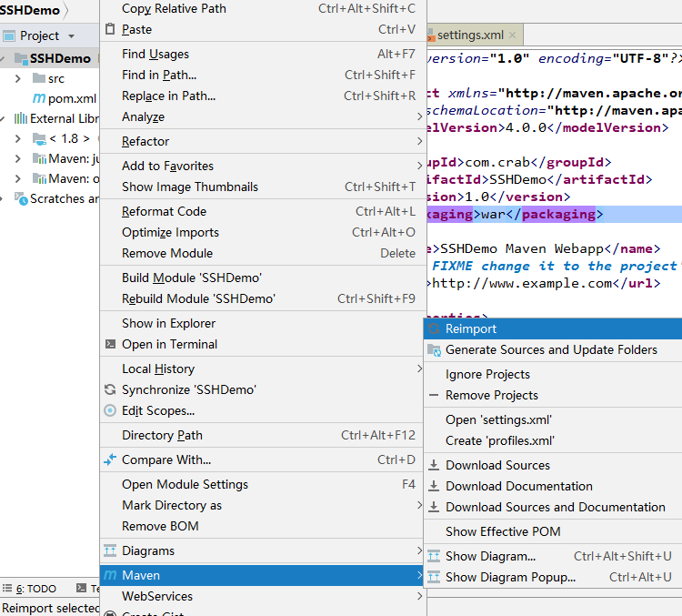
Task: Choose Open Module Settings
Action: pyautogui.click(x=261, y=484)
